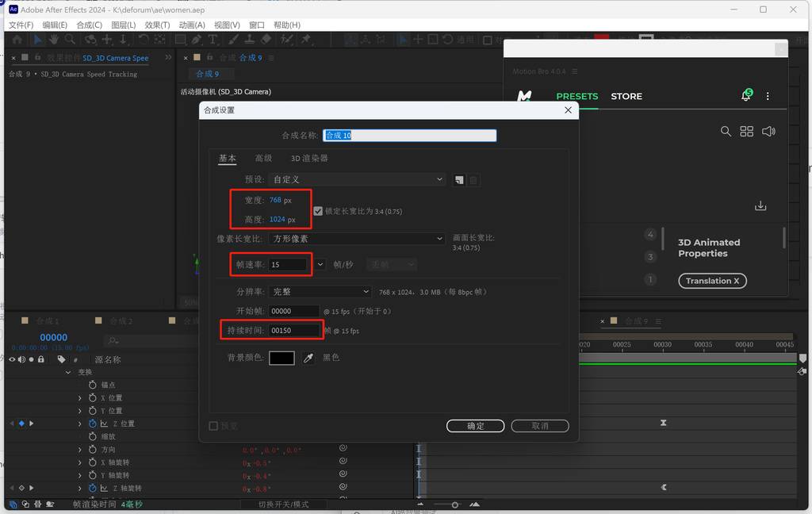Open the 像素长宽比 dropdown
This screenshot has height=514, width=812.
(x=358, y=239)
